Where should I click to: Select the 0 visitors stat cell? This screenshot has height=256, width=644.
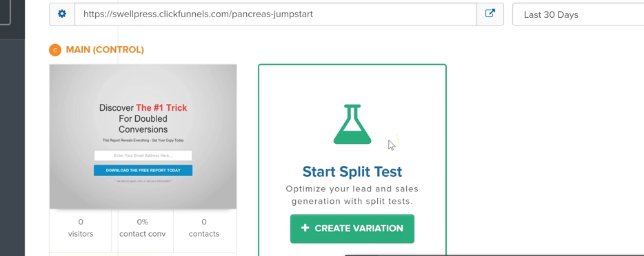[81, 228]
